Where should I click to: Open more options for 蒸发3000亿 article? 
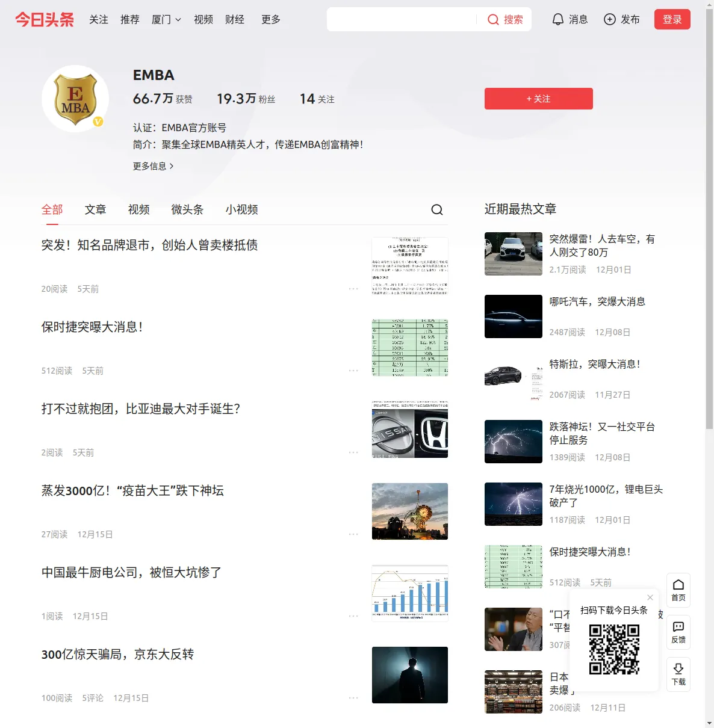click(x=353, y=534)
